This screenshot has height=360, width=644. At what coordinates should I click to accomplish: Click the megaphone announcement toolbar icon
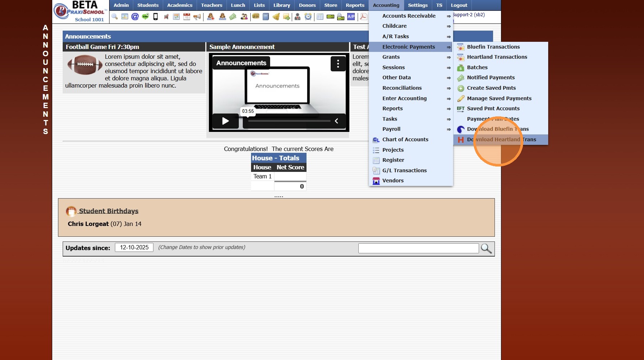(x=197, y=17)
